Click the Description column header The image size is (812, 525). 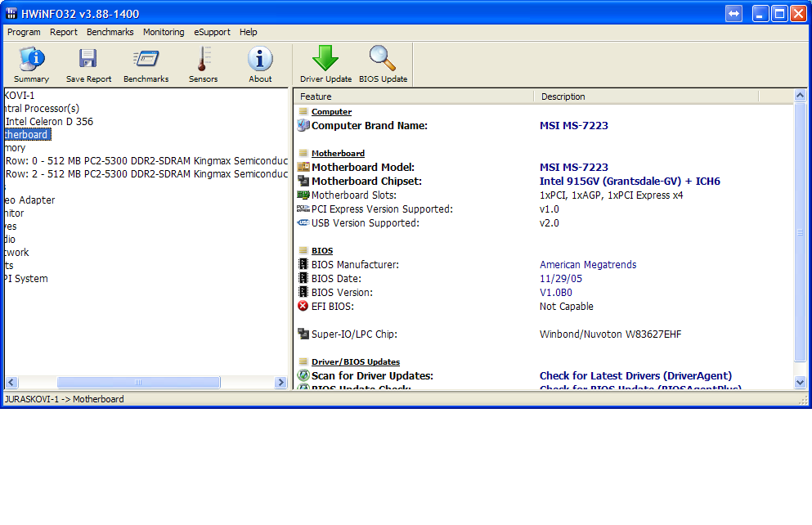click(x=563, y=96)
